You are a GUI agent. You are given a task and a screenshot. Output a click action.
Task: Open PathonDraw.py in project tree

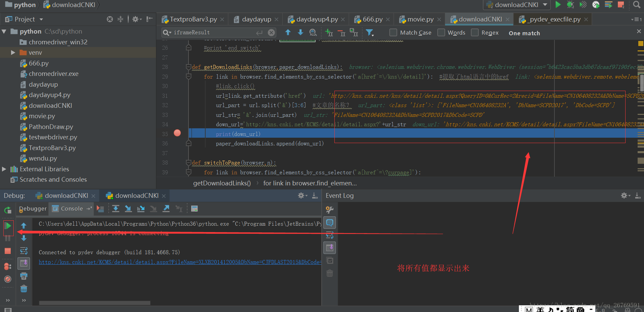point(51,127)
